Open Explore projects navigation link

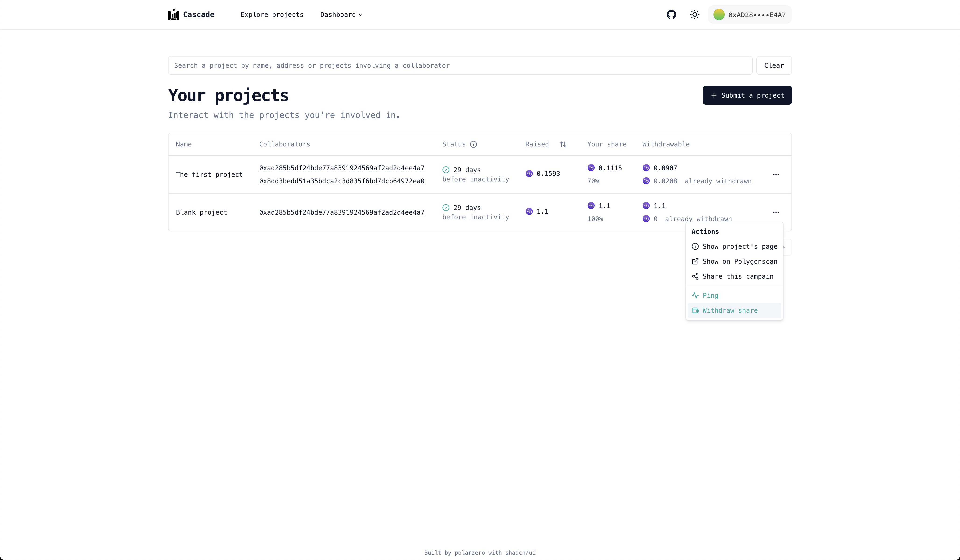coord(272,14)
